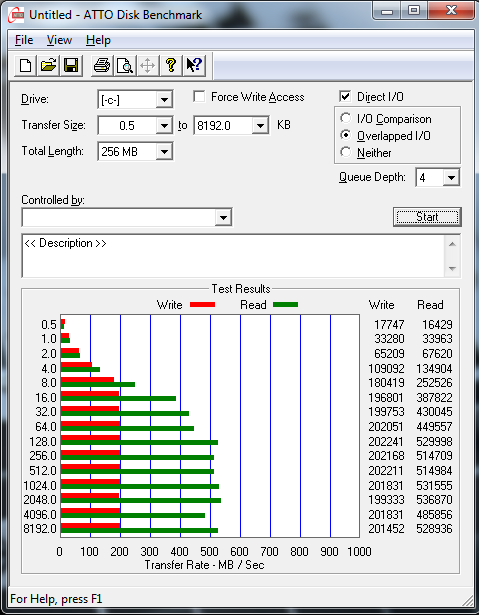
Task: Click the Description scrollbar down arrow
Action: [452, 269]
